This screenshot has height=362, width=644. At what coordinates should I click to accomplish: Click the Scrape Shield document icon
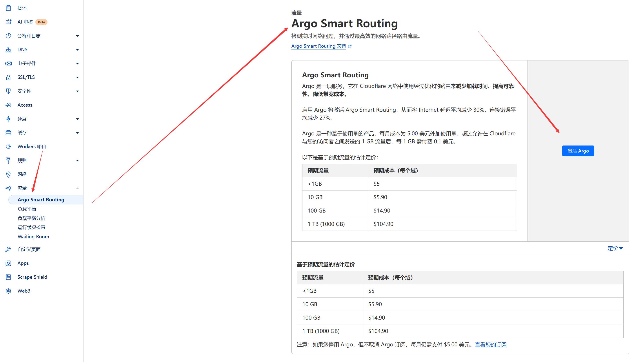point(8,277)
